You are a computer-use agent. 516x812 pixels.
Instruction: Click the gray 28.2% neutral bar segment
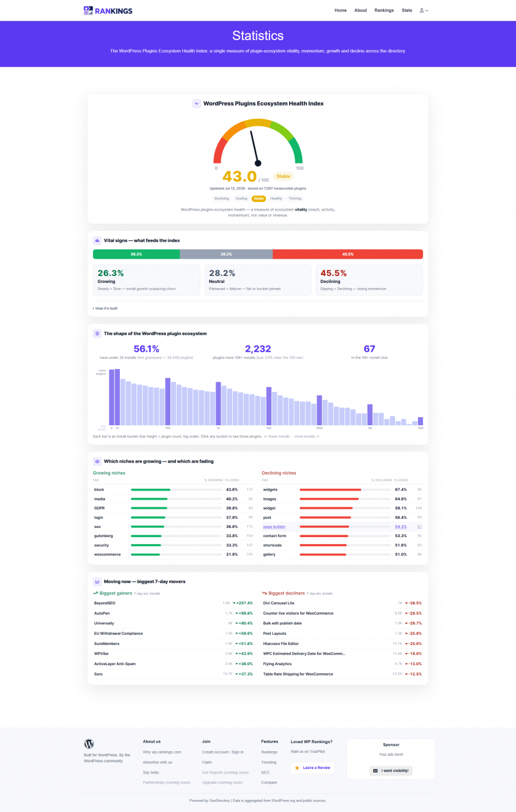click(x=226, y=254)
